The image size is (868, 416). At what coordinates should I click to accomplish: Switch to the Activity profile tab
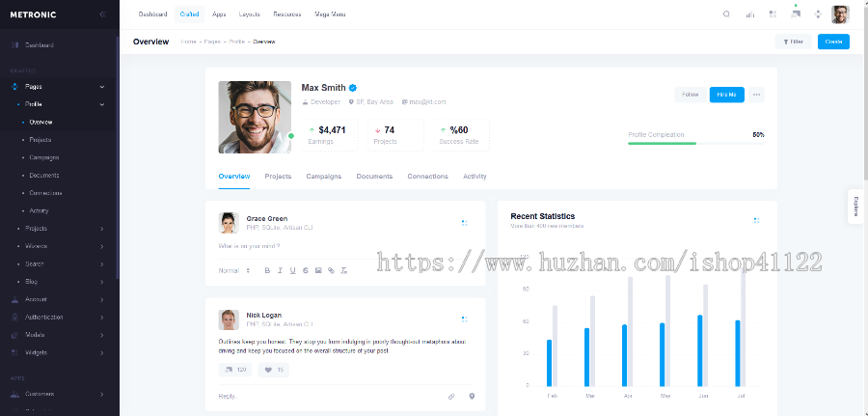tap(475, 177)
